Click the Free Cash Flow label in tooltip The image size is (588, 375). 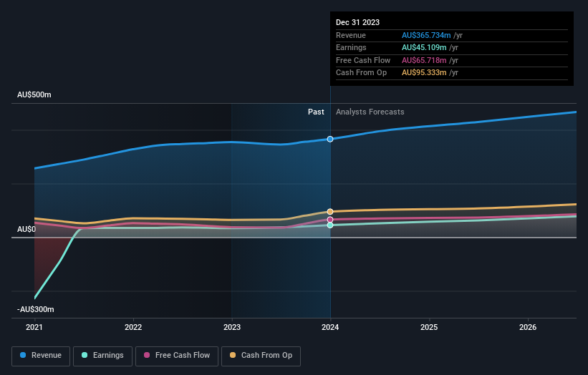pyautogui.click(x=363, y=60)
